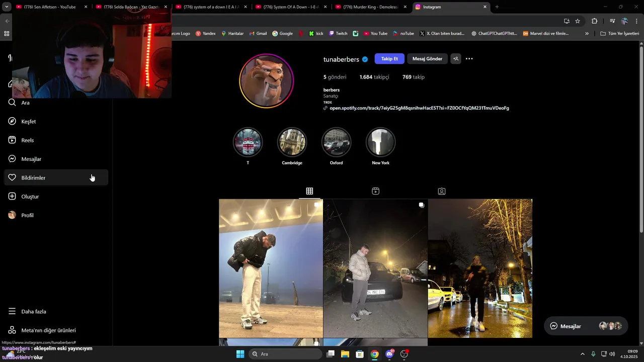Click 769 takip following count
The image size is (644, 362).
pyautogui.click(x=414, y=77)
